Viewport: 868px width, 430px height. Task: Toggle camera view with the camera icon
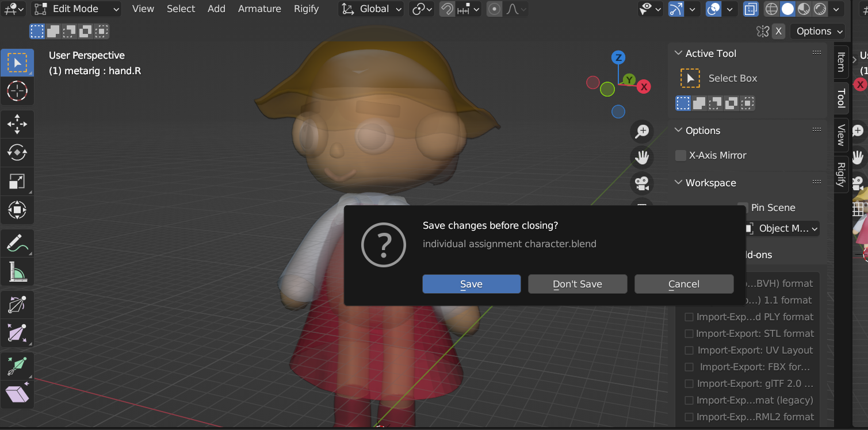coord(641,183)
